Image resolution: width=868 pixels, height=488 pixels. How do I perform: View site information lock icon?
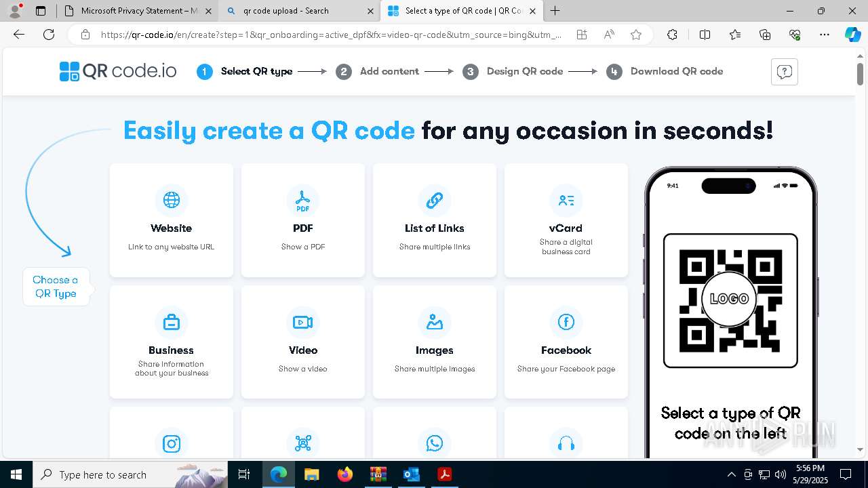pos(85,35)
